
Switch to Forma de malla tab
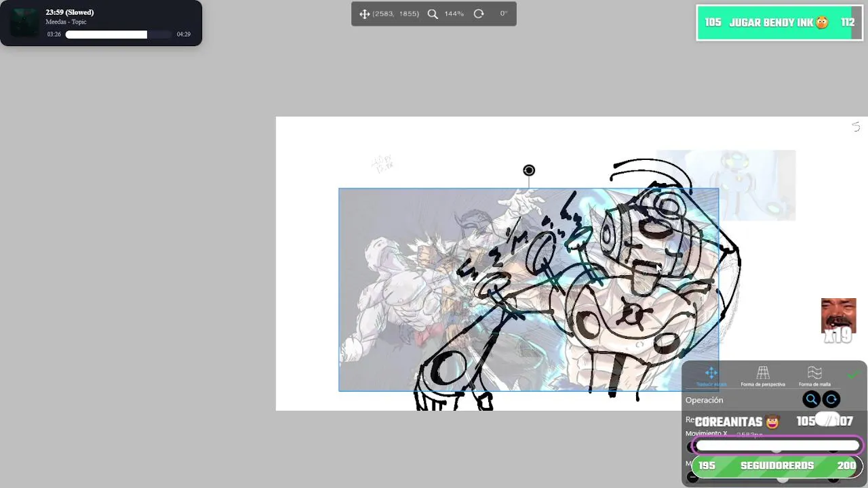[814, 376]
